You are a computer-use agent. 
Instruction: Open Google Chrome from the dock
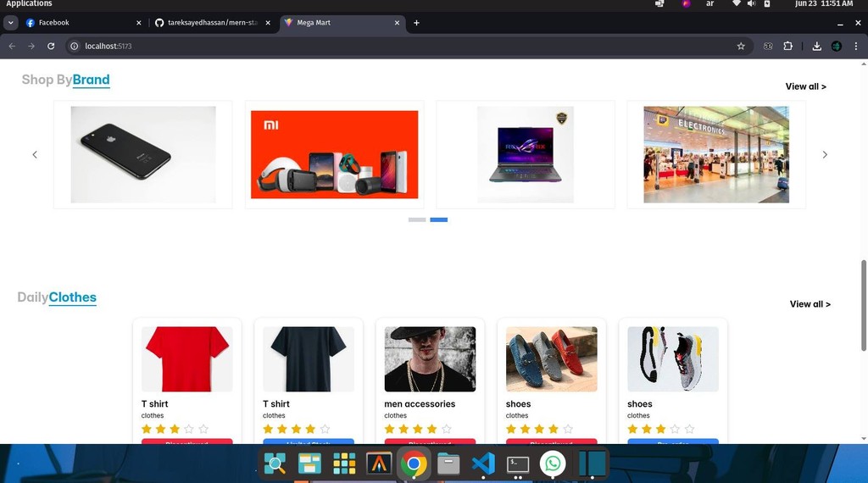point(413,464)
